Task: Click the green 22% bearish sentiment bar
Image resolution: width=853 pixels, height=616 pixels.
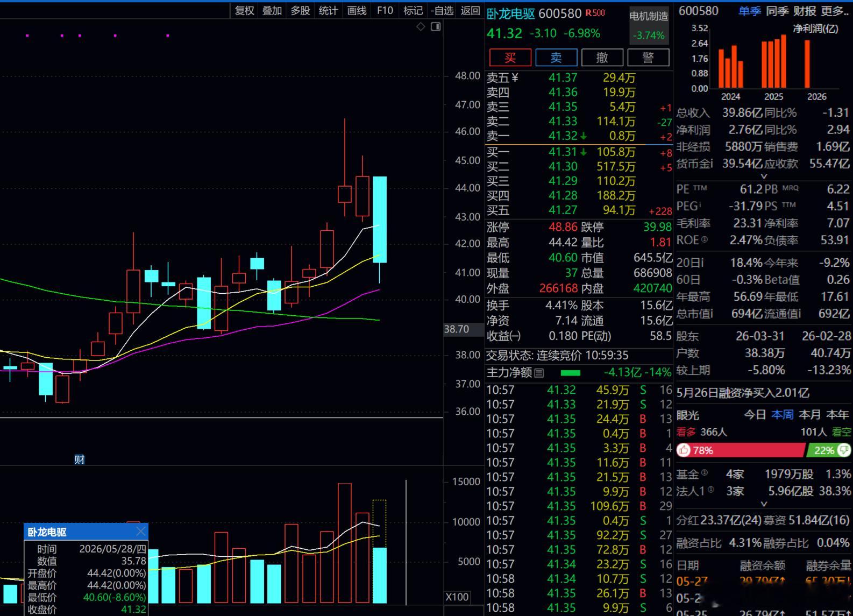Action: (x=829, y=450)
